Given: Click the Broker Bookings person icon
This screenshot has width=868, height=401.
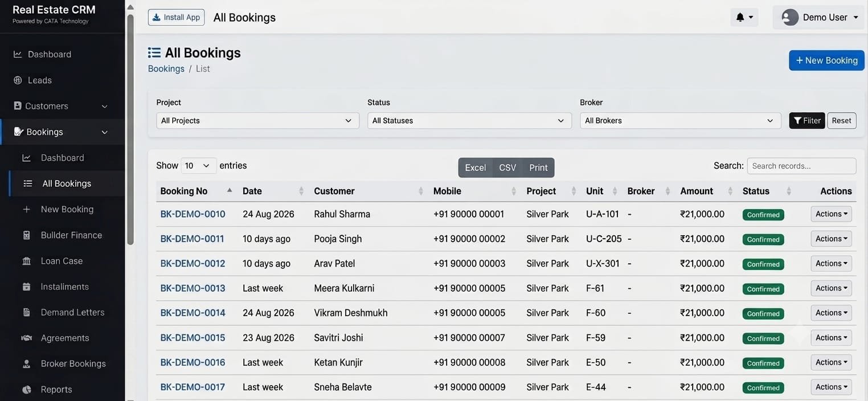Looking at the screenshot, I should coord(26,363).
